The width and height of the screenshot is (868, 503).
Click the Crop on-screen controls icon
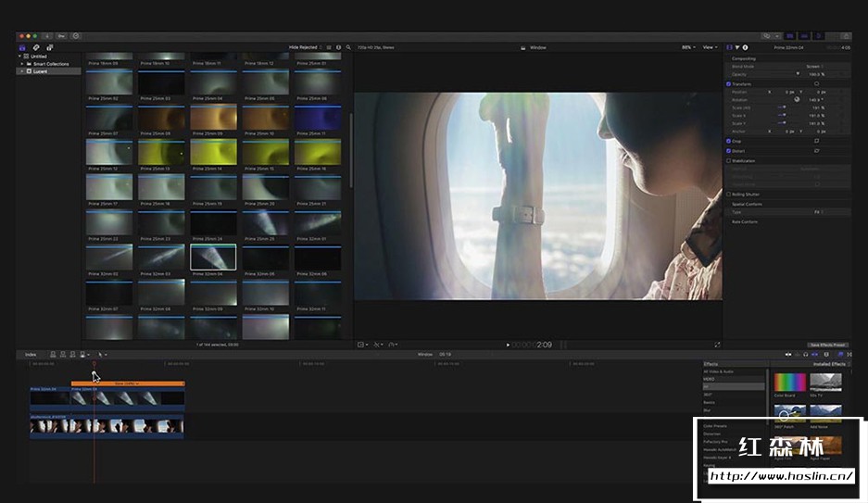(816, 142)
